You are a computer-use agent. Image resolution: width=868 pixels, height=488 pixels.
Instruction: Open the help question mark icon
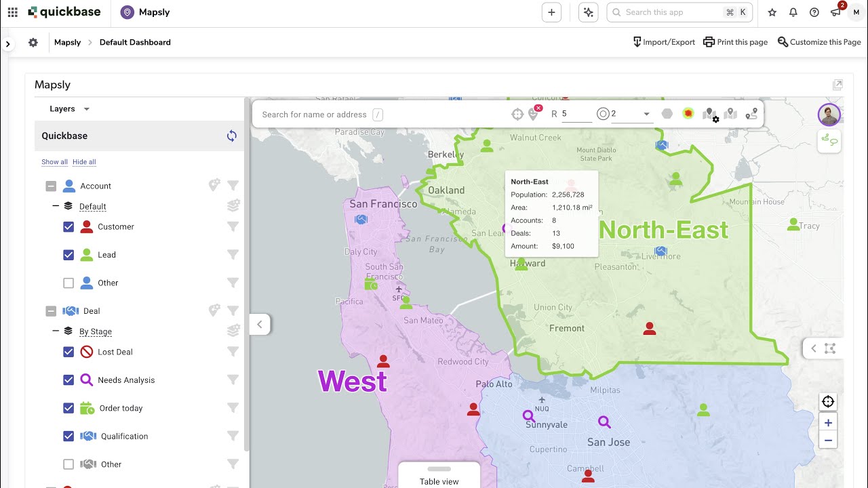(814, 12)
